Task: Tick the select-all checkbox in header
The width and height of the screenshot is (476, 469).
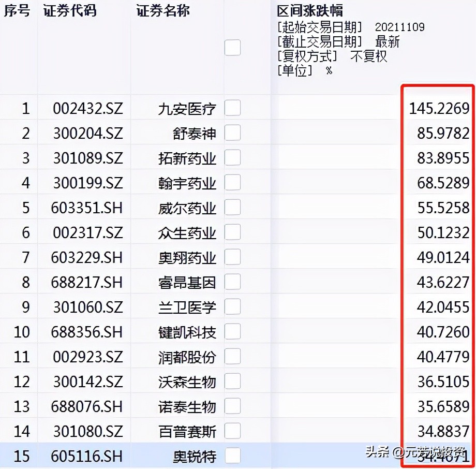Action: pyautogui.click(x=232, y=48)
